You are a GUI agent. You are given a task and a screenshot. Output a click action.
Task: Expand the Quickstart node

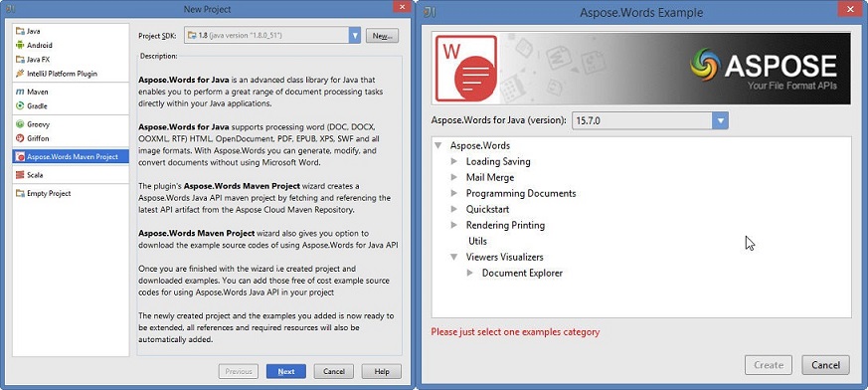click(x=454, y=209)
